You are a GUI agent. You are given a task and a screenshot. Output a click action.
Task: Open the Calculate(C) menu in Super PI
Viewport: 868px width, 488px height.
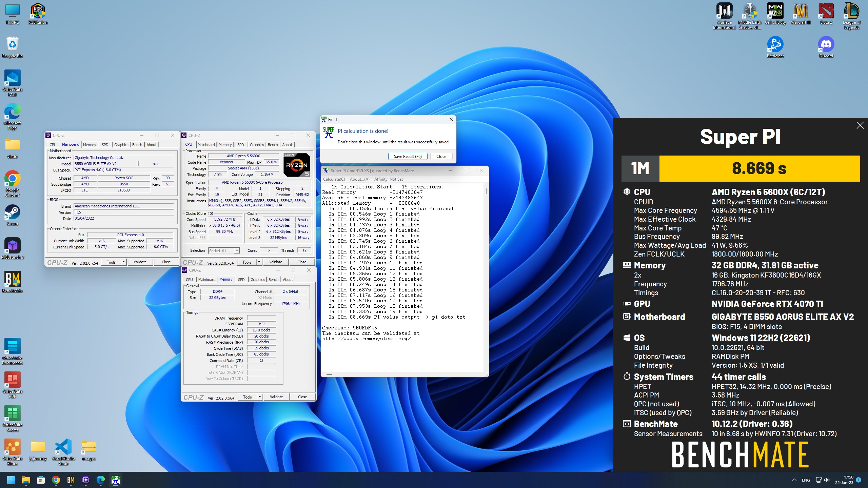pyautogui.click(x=334, y=179)
